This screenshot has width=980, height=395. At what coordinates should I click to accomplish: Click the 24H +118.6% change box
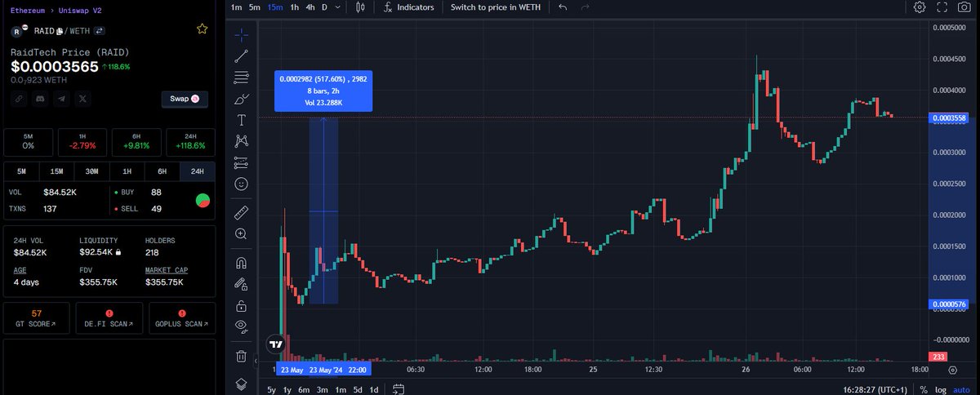(190, 141)
